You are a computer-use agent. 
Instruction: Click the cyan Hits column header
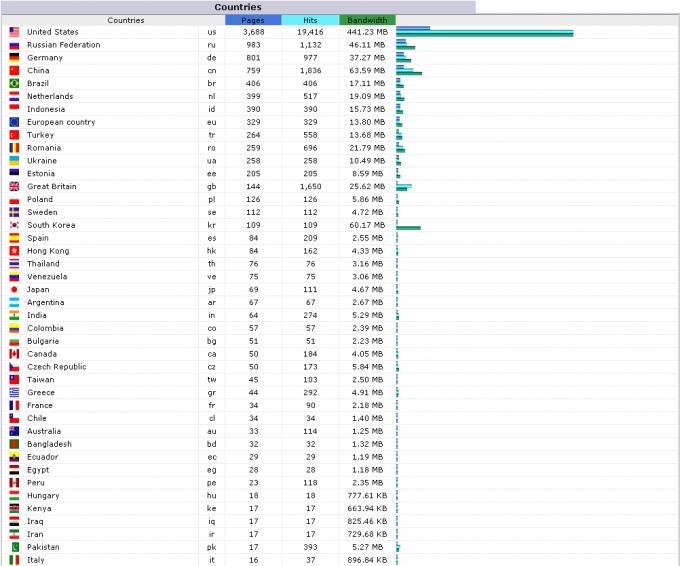point(310,20)
